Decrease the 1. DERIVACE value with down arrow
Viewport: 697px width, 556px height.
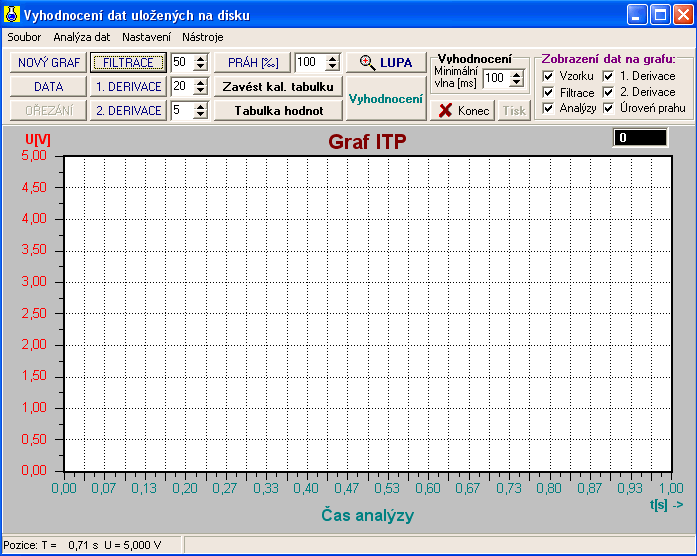200,91
